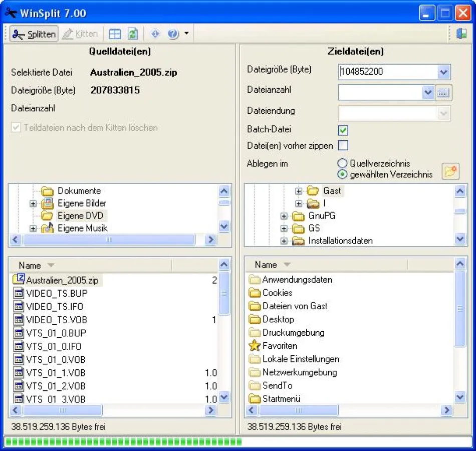Select the Splitten scissors tool

click(x=33, y=34)
